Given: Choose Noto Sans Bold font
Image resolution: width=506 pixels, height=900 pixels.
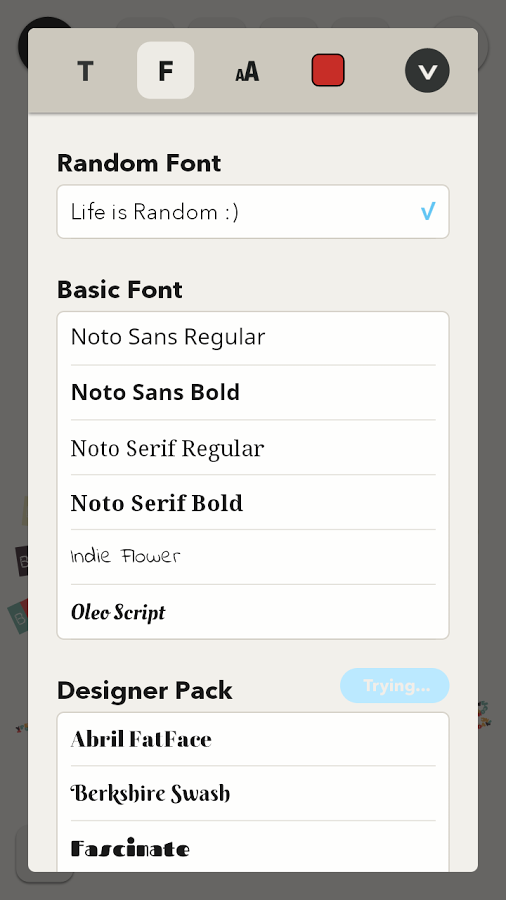Looking at the screenshot, I should [253, 393].
